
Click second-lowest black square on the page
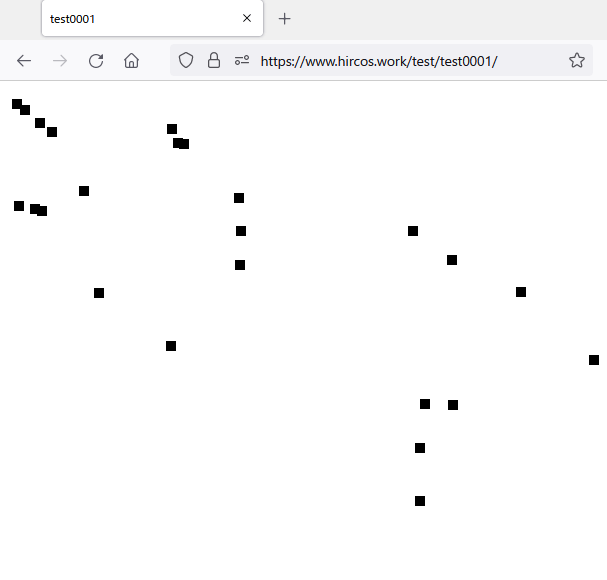pyautogui.click(x=420, y=448)
